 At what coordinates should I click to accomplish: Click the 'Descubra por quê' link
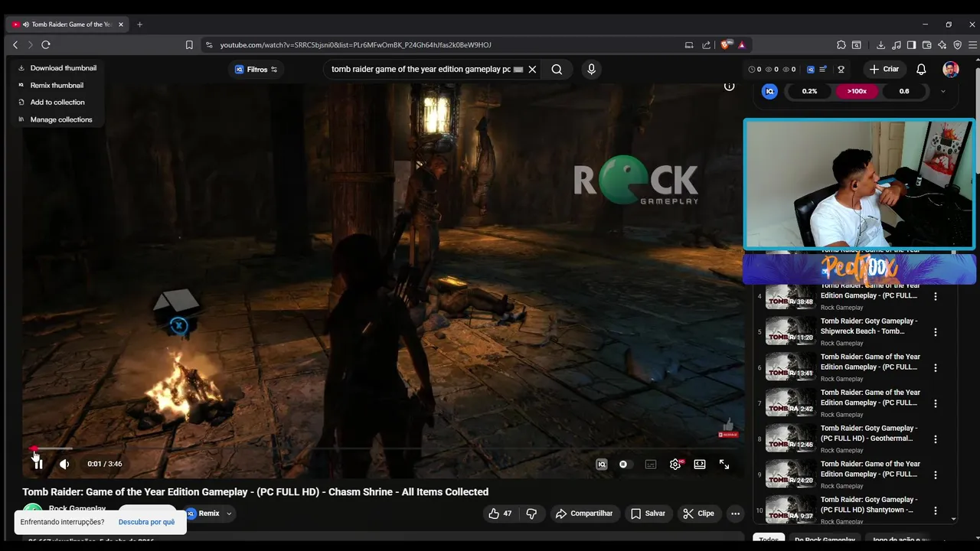point(146,522)
